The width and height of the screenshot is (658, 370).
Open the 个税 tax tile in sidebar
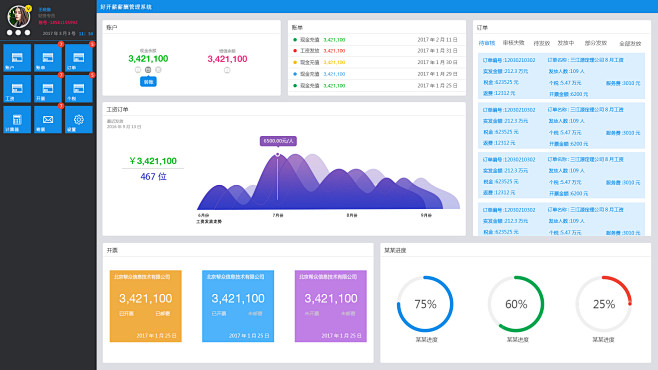click(x=79, y=89)
